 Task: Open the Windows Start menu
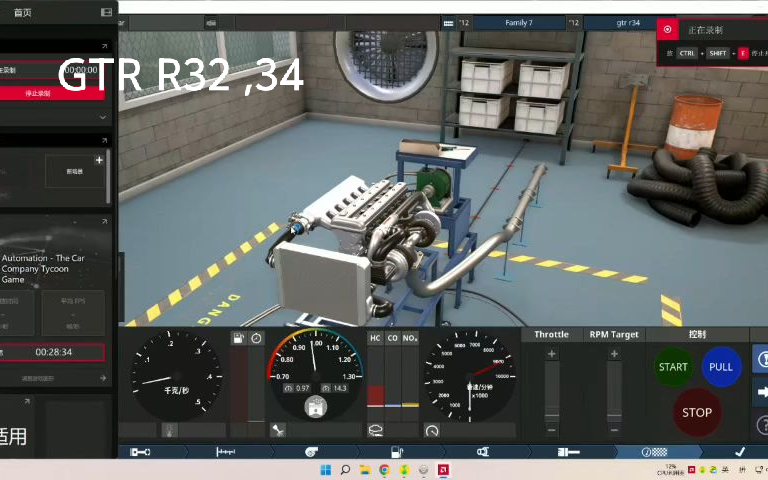click(x=326, y=470)
